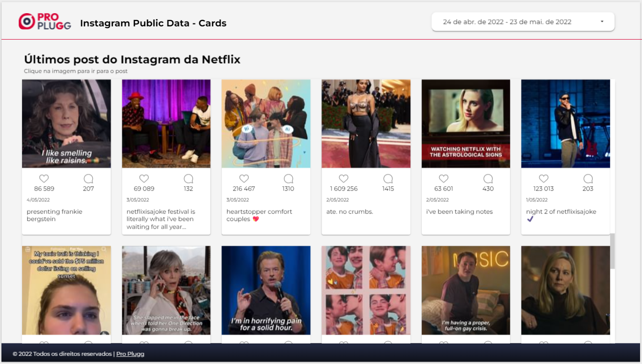642x364 pixels.
Task: Click the 430 comments count
Action: point(488,189)
